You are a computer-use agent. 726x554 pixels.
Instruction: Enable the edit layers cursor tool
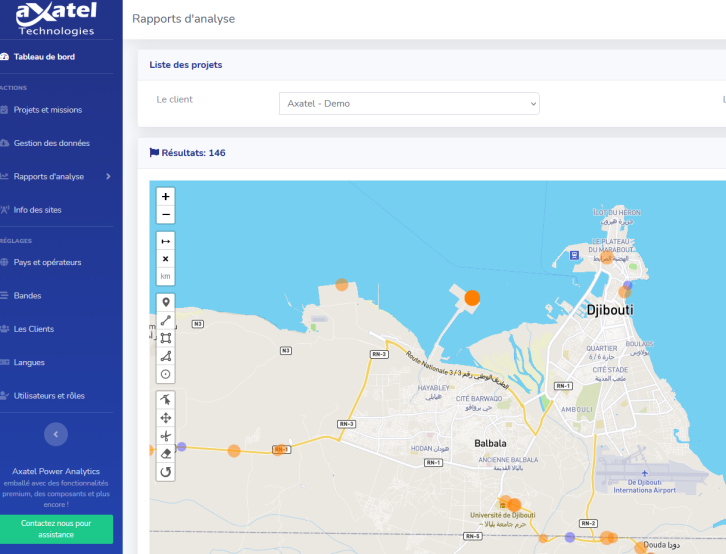(x=166, y=399)
